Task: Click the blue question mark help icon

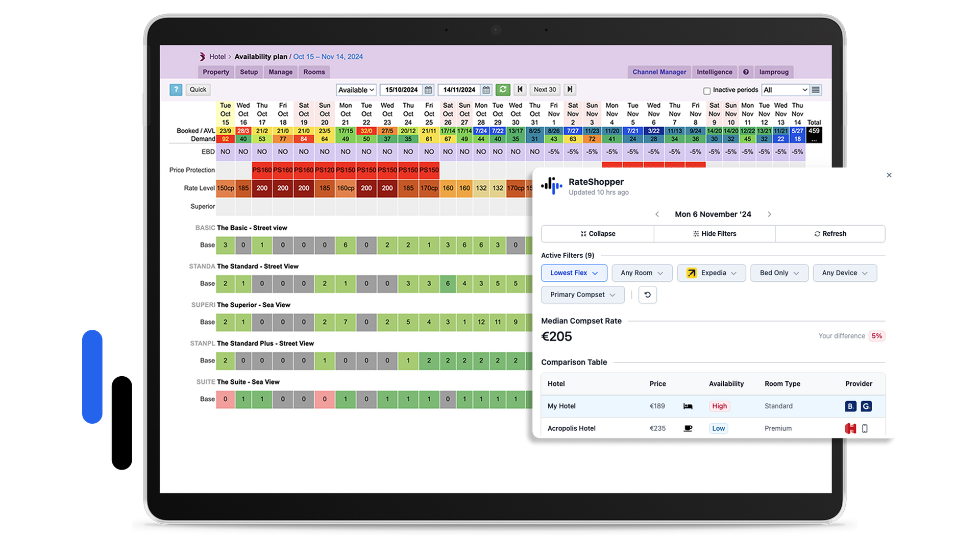Action: [176, 90]
